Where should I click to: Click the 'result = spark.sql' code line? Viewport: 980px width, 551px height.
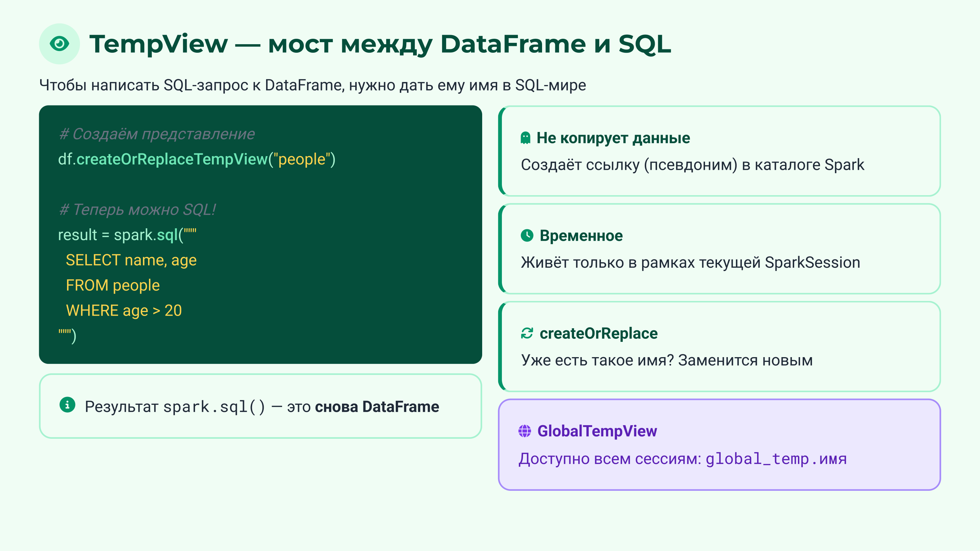pos(127,235)
